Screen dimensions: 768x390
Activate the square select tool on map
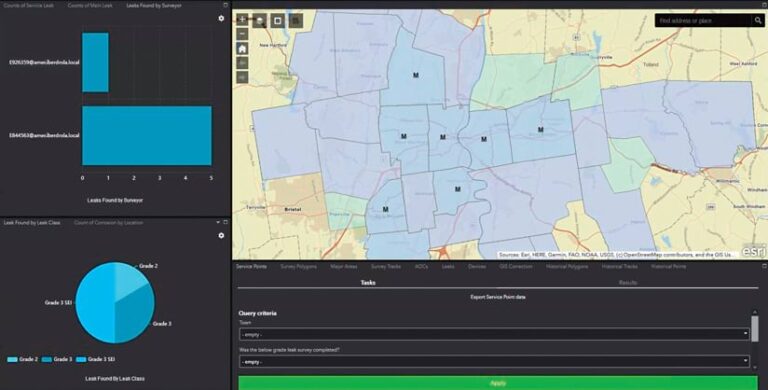coord(278,21)
